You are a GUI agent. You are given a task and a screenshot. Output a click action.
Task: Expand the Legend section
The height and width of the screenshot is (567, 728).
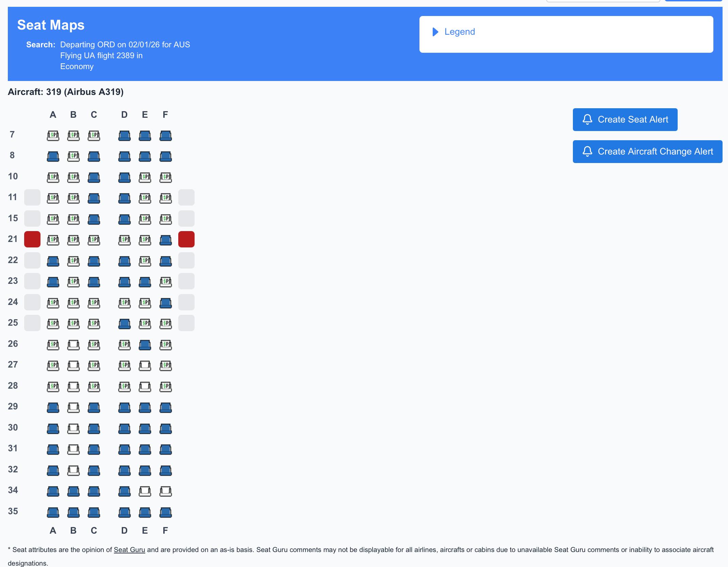(460, 31)
